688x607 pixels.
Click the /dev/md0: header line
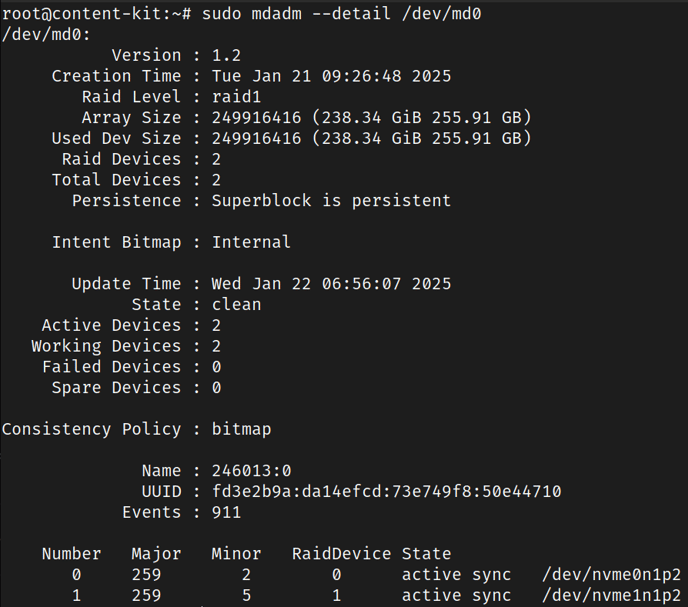[46, 35]
